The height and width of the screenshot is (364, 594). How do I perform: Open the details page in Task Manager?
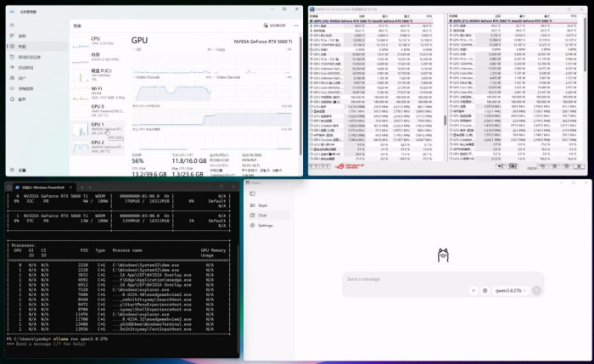(x=37, y=88)
